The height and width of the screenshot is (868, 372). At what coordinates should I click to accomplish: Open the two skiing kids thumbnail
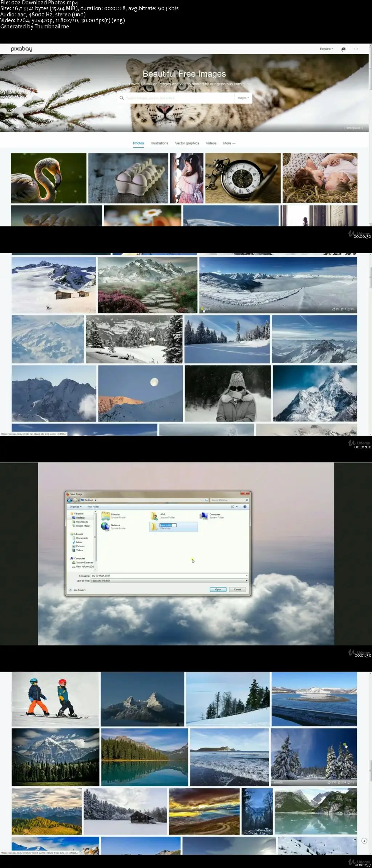[55, 699]
